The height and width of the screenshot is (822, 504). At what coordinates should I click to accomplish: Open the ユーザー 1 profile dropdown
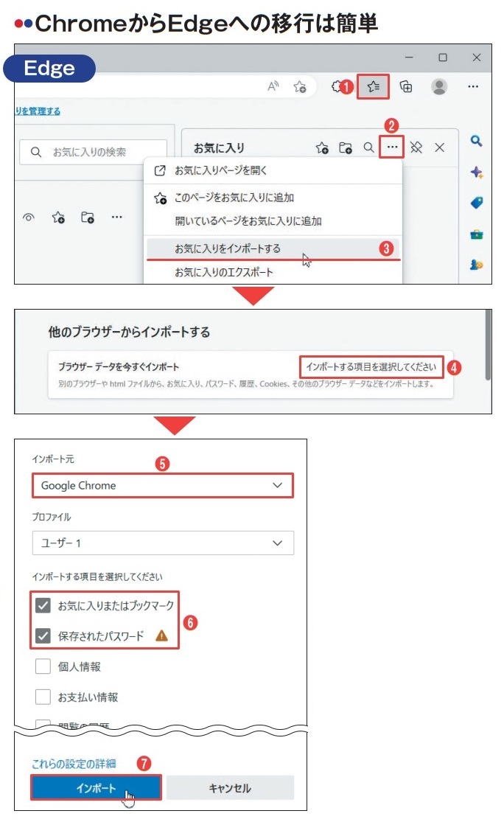point(163,543)
